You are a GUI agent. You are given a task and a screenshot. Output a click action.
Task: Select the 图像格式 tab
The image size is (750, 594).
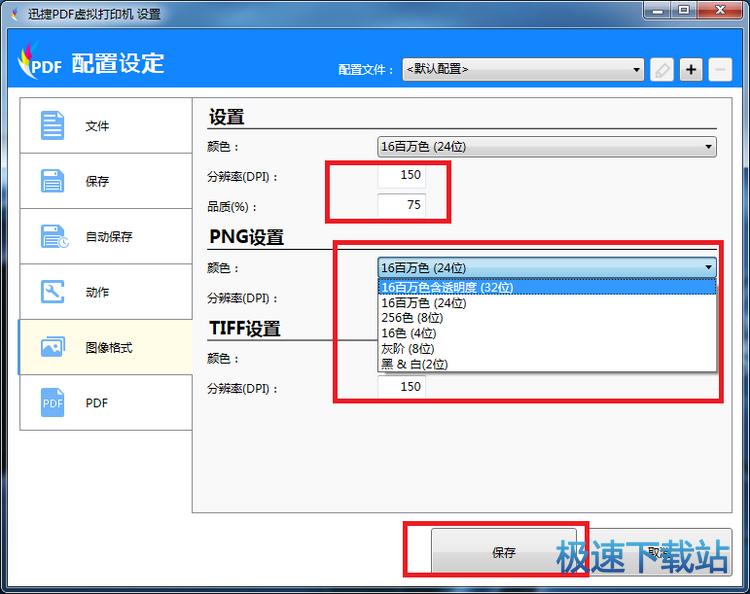tap(106, 347)
